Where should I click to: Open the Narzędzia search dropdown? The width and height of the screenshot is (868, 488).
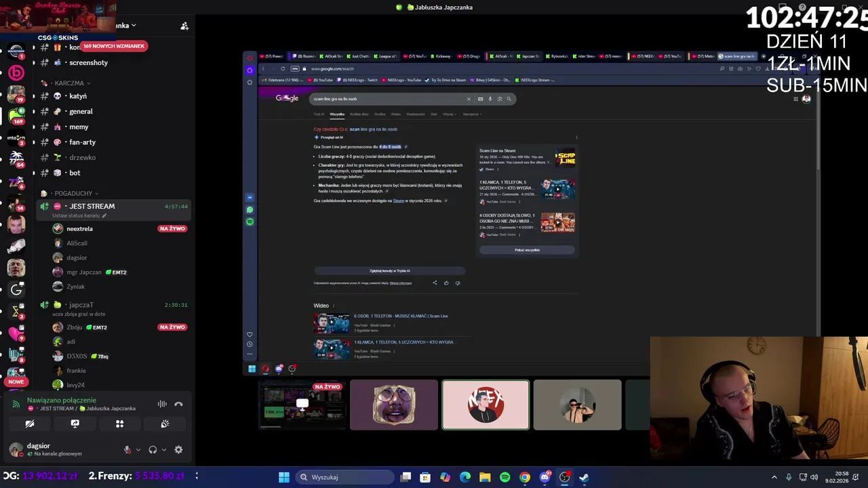[471, 114]
